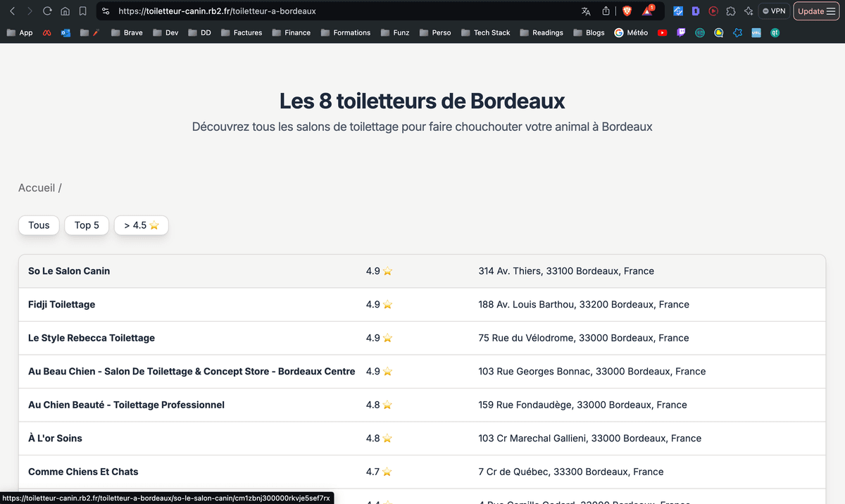Toggle the VPN button
Image resolution: width=845 pixels, height=504 pixels.
click(773, 11)
